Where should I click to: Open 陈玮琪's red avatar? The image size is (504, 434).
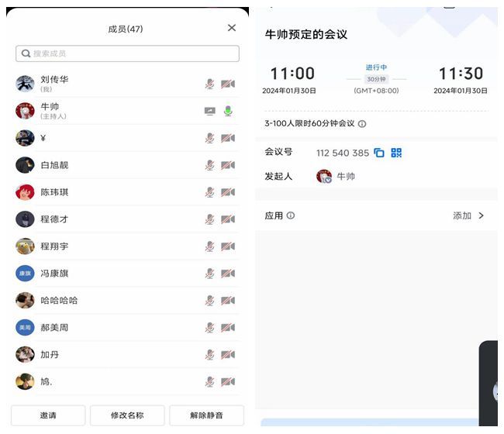click(x=25, y=192)
